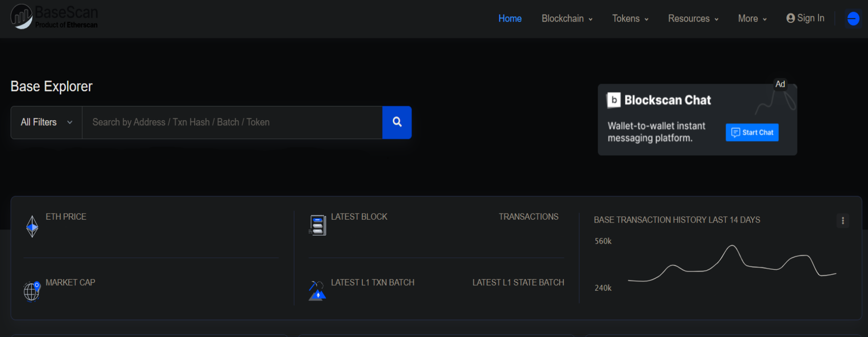Click the BaseScan logo
Viewport: 868px width, 337px height.
[54, 17]
